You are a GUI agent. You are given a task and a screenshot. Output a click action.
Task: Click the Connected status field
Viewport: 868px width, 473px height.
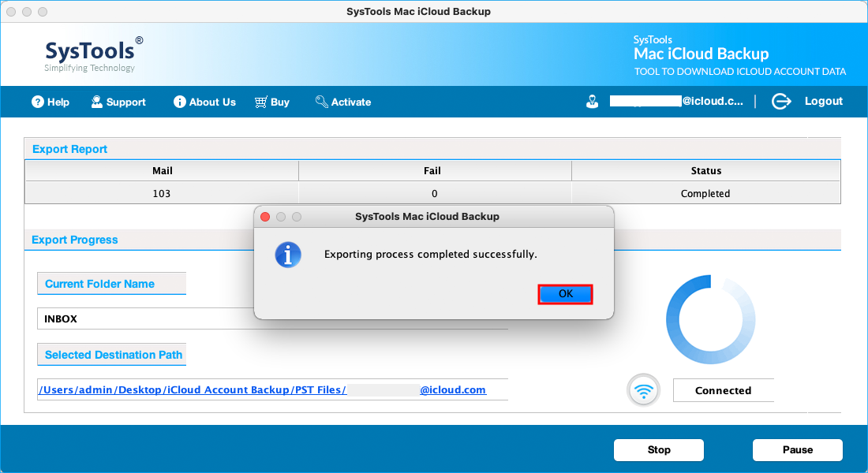pos(723,390)
